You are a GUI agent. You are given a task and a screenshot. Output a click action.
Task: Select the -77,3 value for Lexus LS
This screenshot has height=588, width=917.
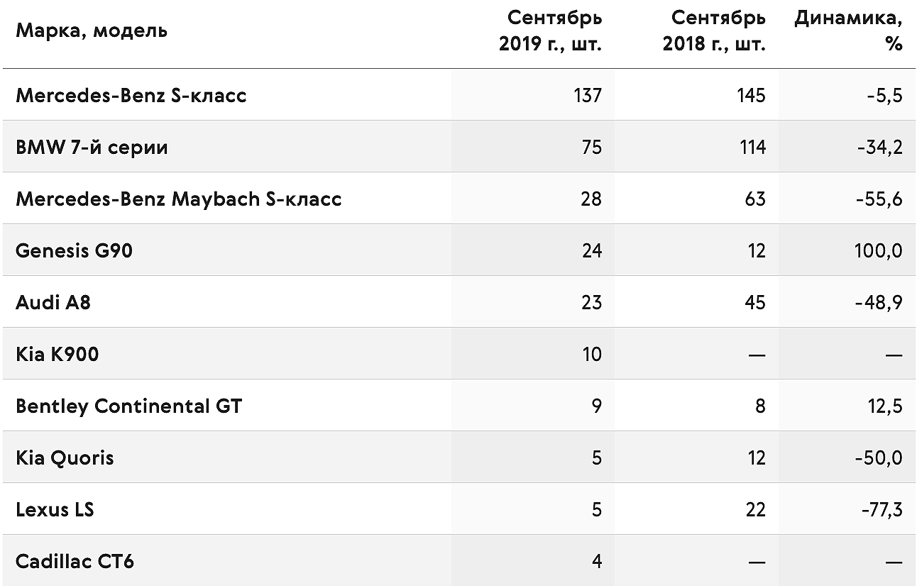click(x=879, y=509)
